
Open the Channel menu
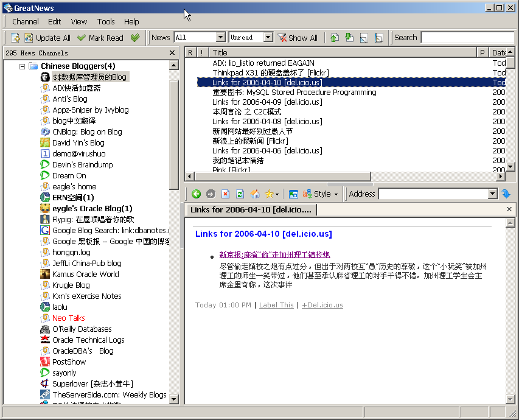click(x=26, y=21)
